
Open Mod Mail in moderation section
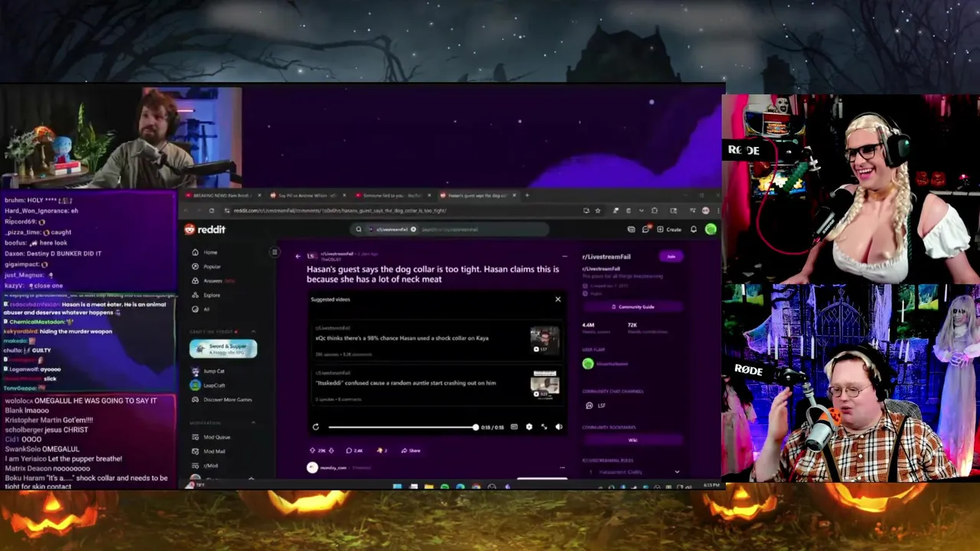(209, 452)
